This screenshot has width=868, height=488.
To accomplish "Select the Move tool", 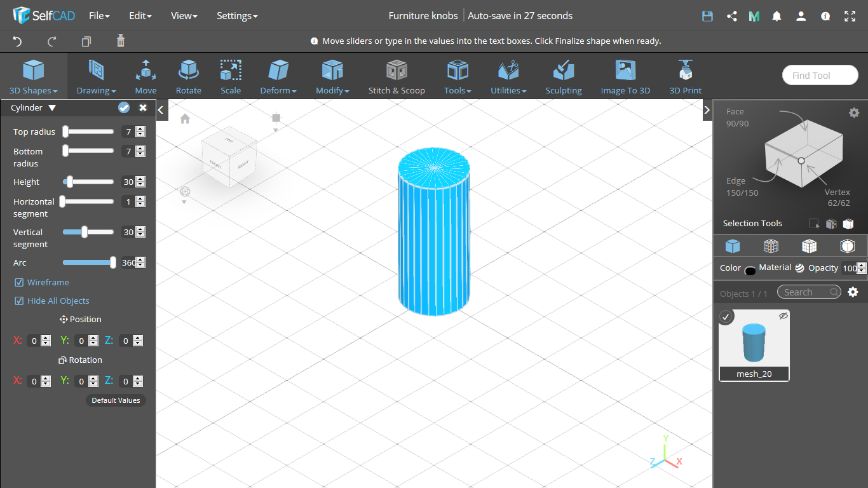I will coord(146,77).
